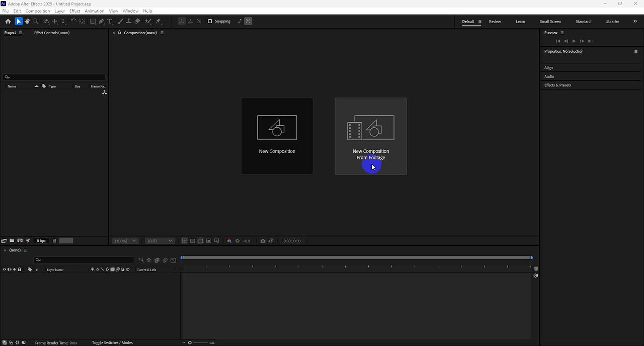Click the Home icon
Viewport: 644px width, 346px height.
[8, 21]
